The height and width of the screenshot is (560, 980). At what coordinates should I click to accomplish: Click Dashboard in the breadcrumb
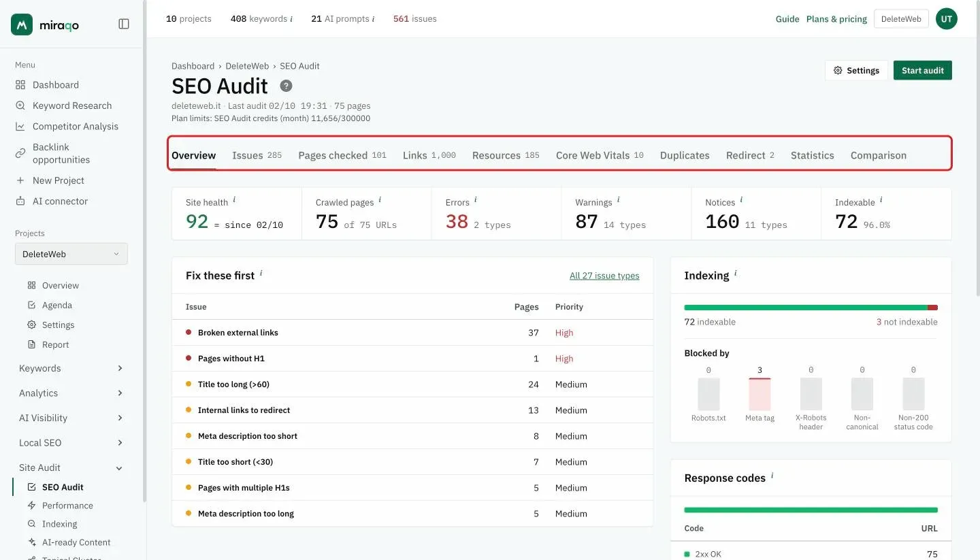pyautogui.click(x=193, y=66)
